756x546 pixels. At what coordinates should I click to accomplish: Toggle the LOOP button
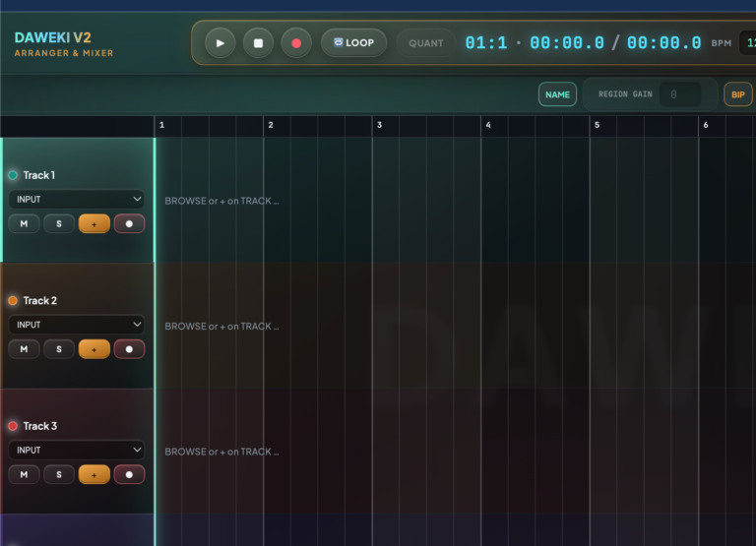[x=354, y=43]
